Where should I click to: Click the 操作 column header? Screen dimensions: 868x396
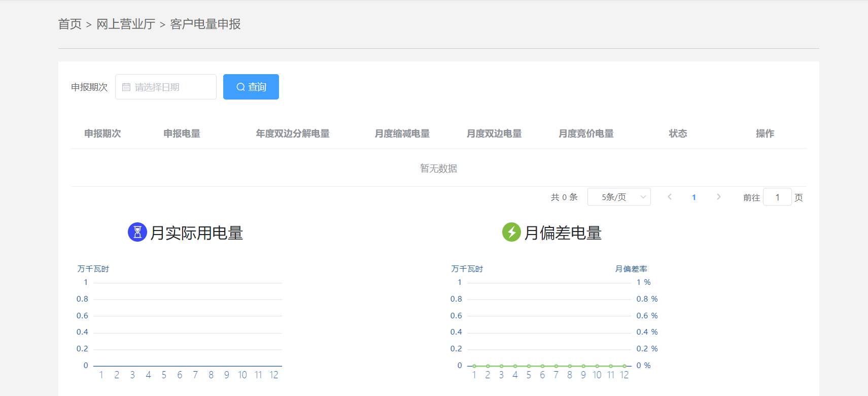pos(765,134)
